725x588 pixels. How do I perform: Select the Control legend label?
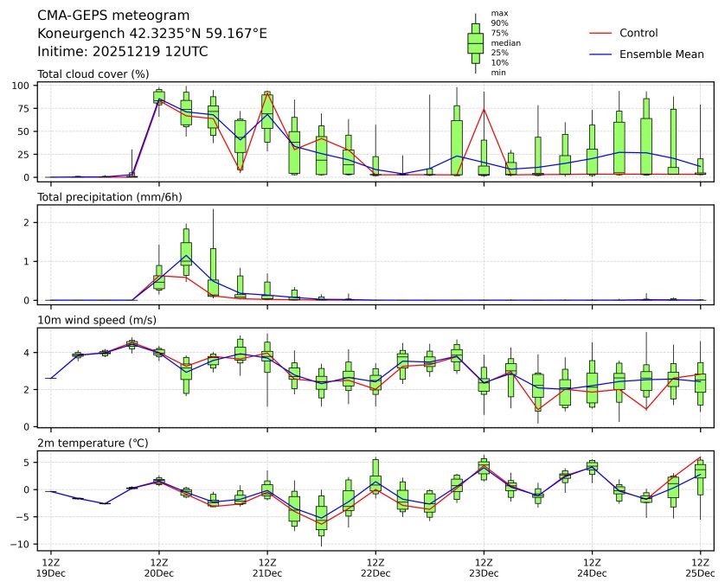pos(638,33)
